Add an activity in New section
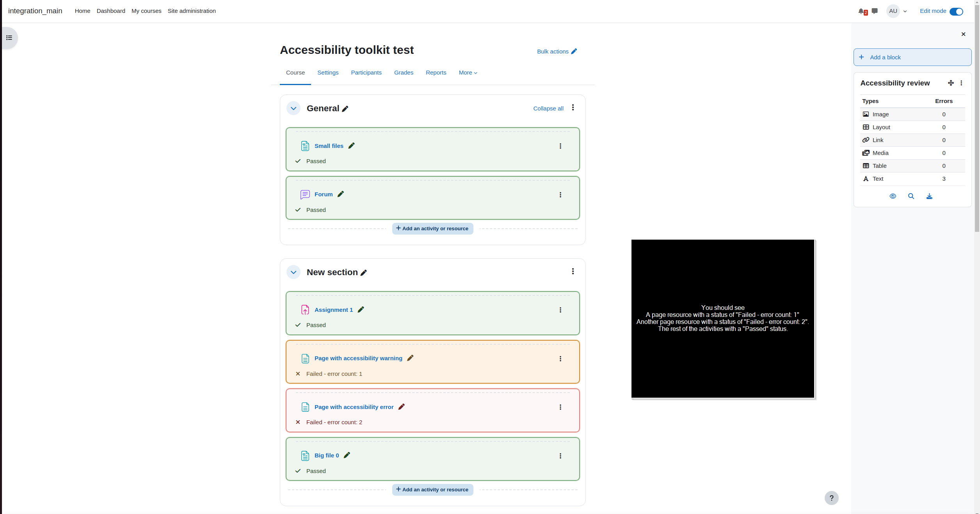Viewport: 980px width, 514px height. click(x=432, y=490)
